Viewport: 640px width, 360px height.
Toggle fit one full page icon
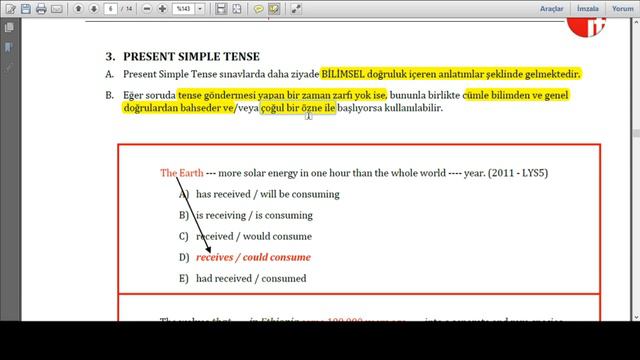tap(237, 9)
